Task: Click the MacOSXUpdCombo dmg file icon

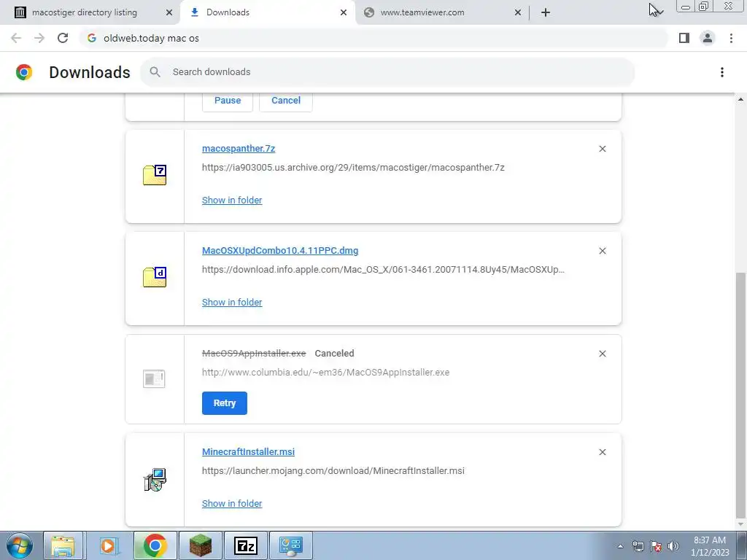Action: (155, 276)
